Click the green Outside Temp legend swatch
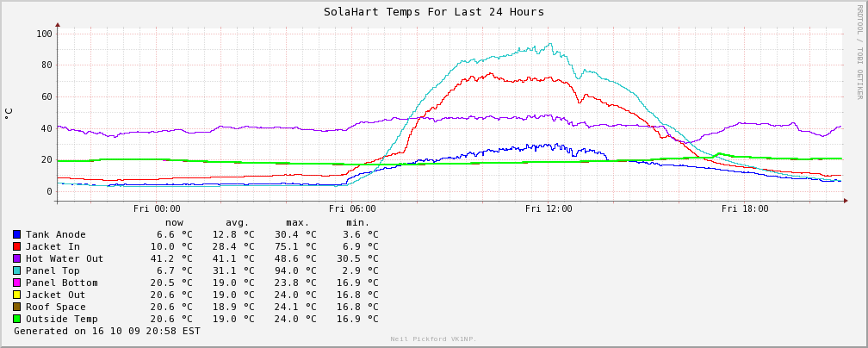The image size is (868, 348). point(17,320)
